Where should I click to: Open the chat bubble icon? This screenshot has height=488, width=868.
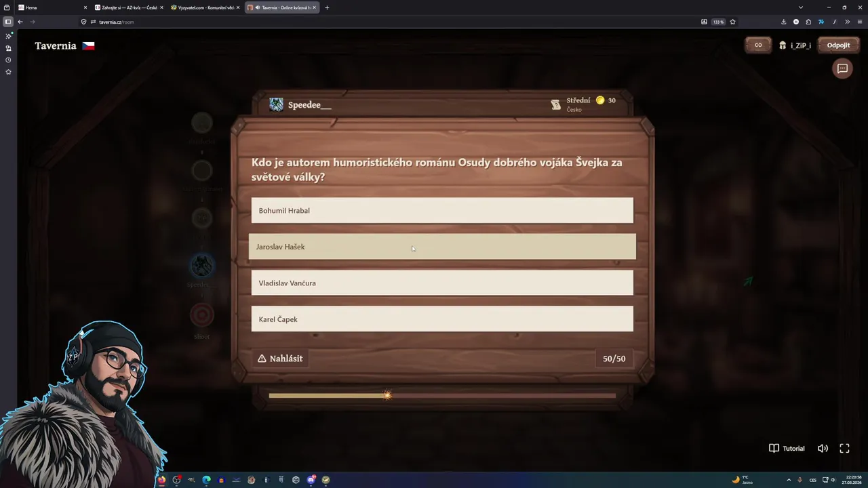[842, 68]
